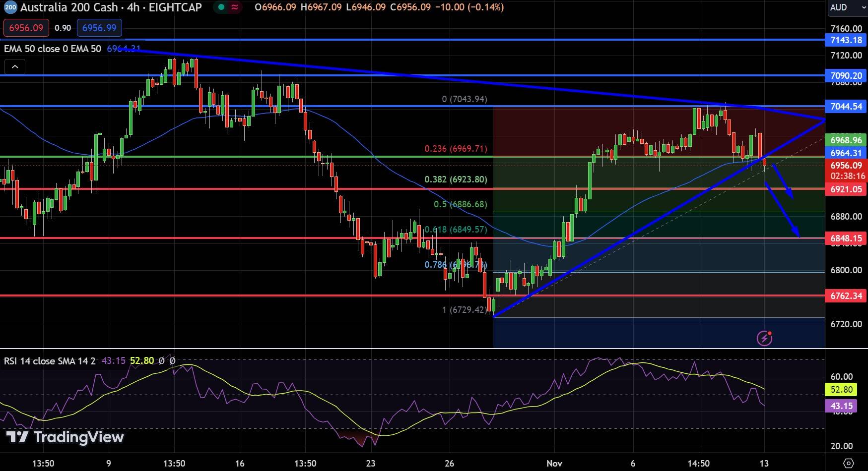Click the Fibonacci 0.236 (6969.71) label
Viewport: 868px width, 471px height.
point(456,149)
